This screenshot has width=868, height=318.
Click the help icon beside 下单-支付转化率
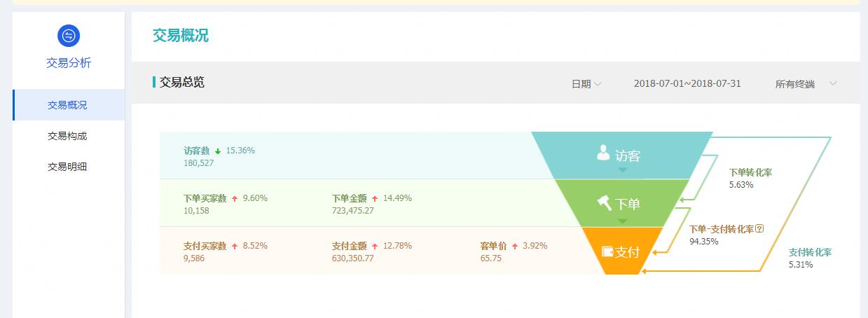coord(759,228)
